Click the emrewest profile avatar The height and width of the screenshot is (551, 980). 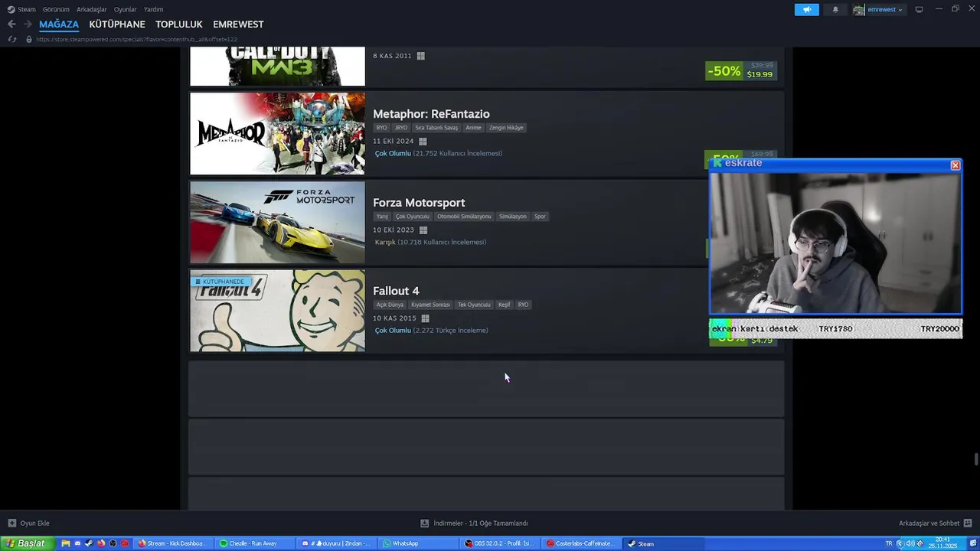(x=859, y=9)
